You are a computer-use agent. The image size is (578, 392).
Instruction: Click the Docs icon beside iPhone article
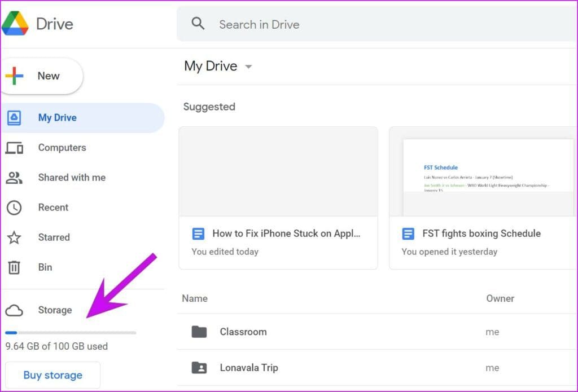198,234
